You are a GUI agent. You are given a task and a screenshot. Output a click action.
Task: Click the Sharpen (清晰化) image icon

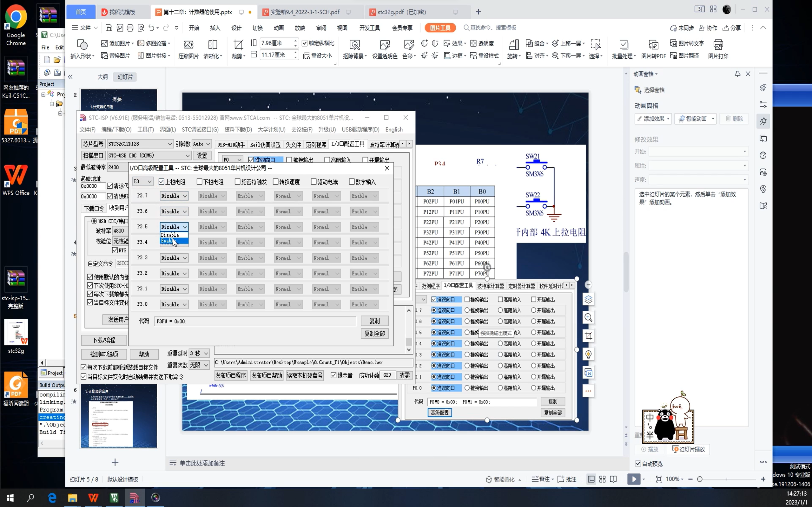(213, 45)
